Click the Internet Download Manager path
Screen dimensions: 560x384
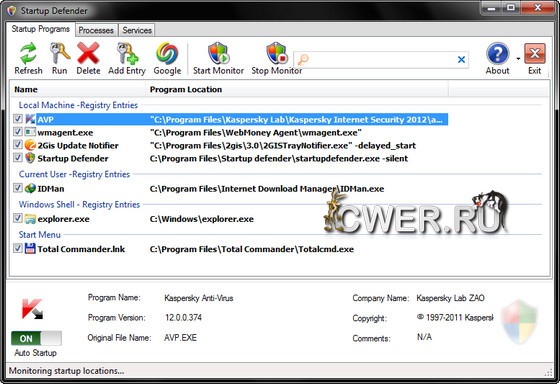267,189
